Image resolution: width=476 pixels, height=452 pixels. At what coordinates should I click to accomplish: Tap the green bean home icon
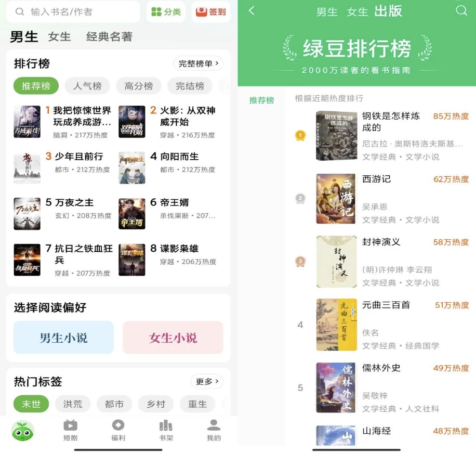(22, 431)
